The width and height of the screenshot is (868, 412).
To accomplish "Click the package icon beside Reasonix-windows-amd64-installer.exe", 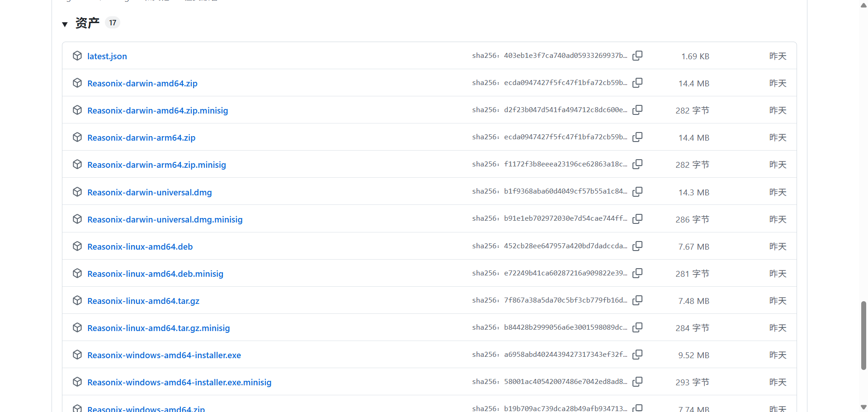I will [x=77, y=355].
